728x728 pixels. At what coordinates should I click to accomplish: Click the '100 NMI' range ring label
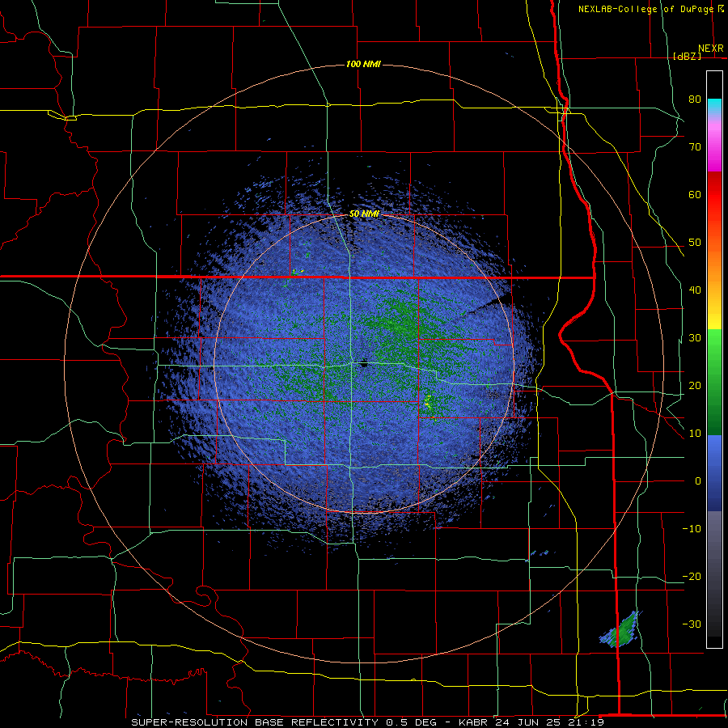point(363,64)
